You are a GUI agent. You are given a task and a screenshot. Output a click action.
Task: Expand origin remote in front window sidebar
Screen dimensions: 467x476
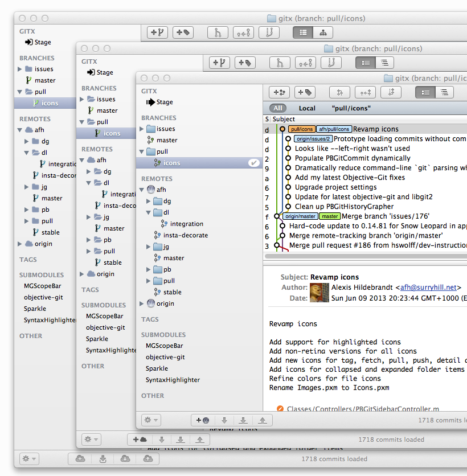click(x=141, y=303)
